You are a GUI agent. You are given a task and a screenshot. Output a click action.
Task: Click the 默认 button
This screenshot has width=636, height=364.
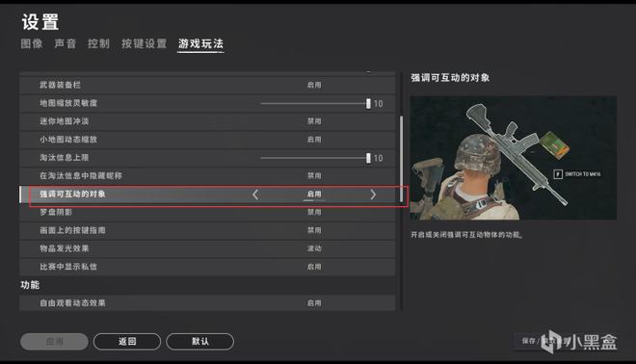pos(200,341)
